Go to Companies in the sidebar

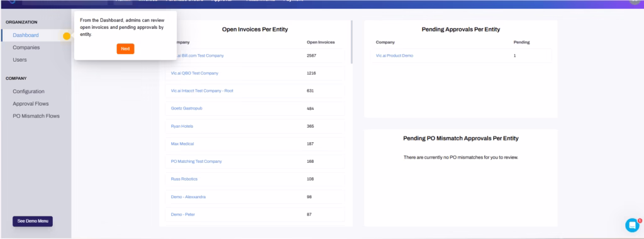[26, 48]
